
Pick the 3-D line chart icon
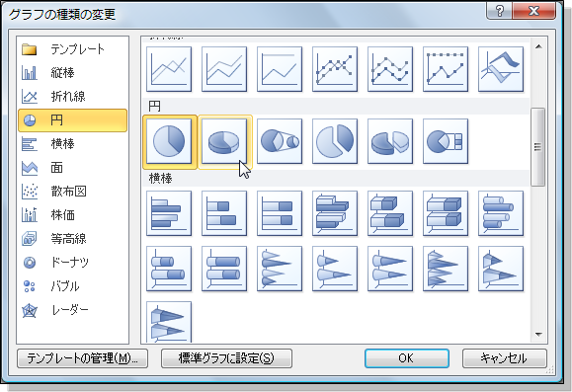pyautogui.click(x=501, y=69)
